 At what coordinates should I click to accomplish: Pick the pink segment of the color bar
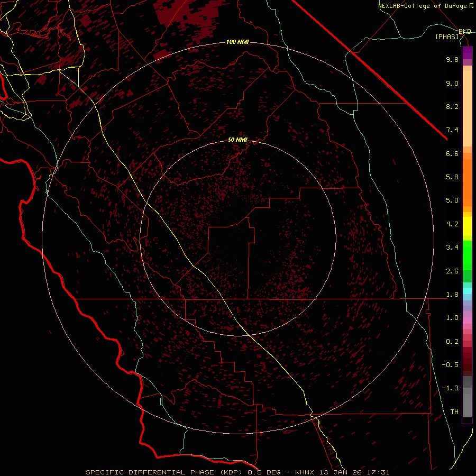(x=467, y=321)
